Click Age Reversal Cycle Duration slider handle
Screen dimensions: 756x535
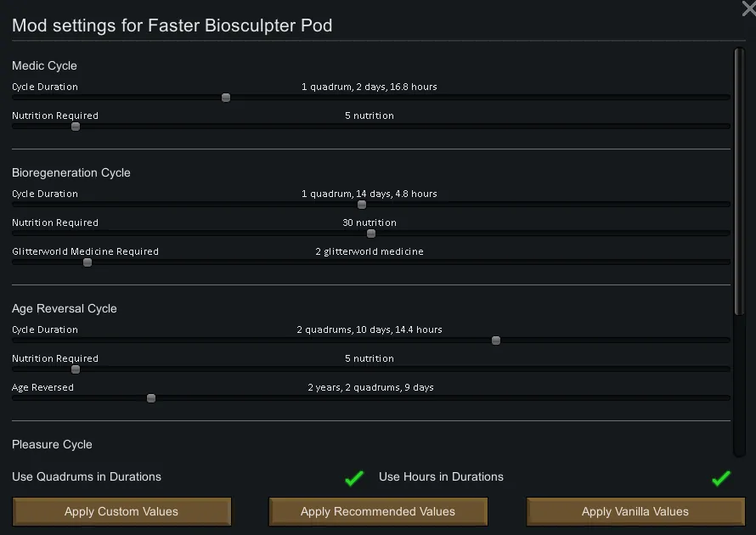coord(496,341)
